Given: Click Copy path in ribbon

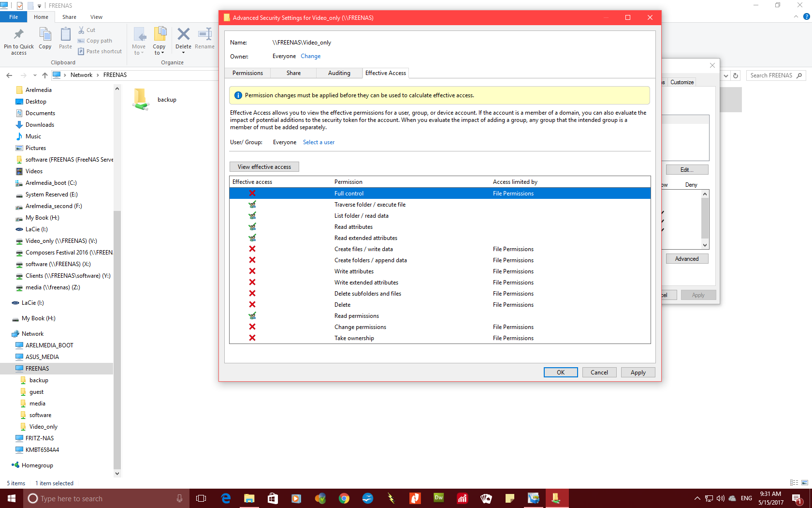Looking at the screenshot, I should point(95,41).
